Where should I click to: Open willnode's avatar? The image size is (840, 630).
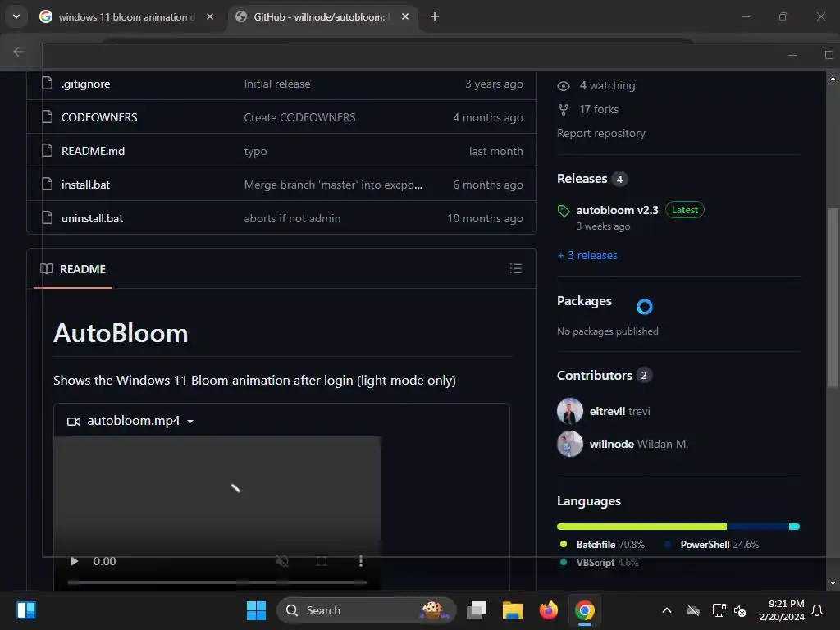point(570,444)
